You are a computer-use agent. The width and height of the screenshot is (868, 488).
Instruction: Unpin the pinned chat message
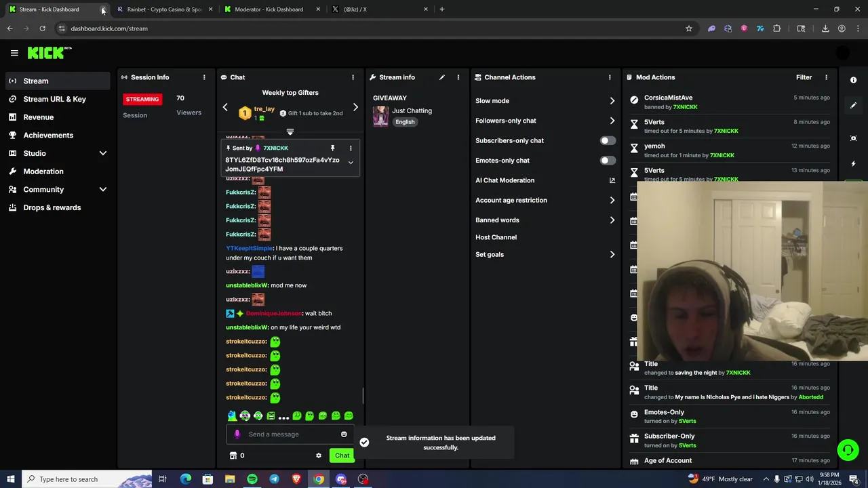(332, 148)
